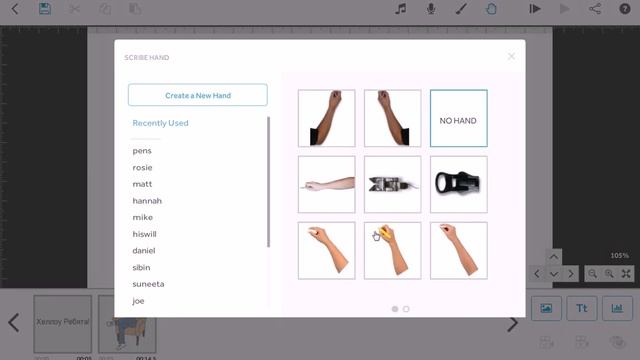The width and height of the screenshot is (640, 360).
Task: Click timeline right arrow
Action: (513, 324)
